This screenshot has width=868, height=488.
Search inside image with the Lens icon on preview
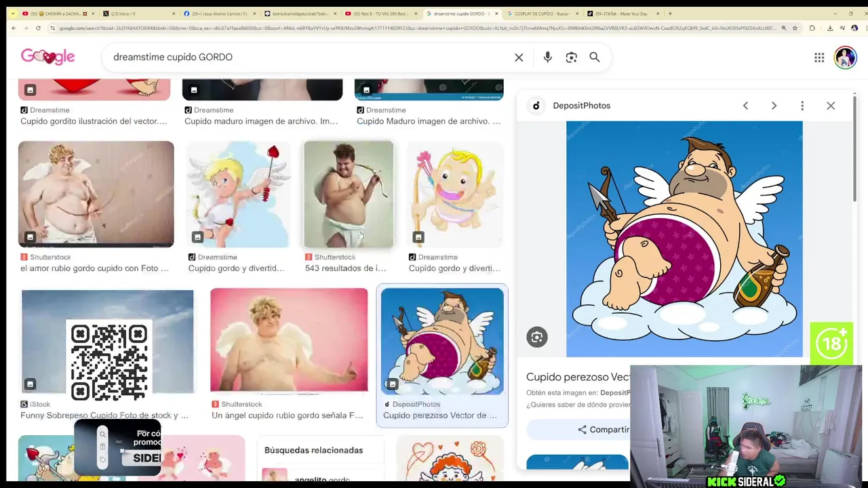[x=536, y=337]
